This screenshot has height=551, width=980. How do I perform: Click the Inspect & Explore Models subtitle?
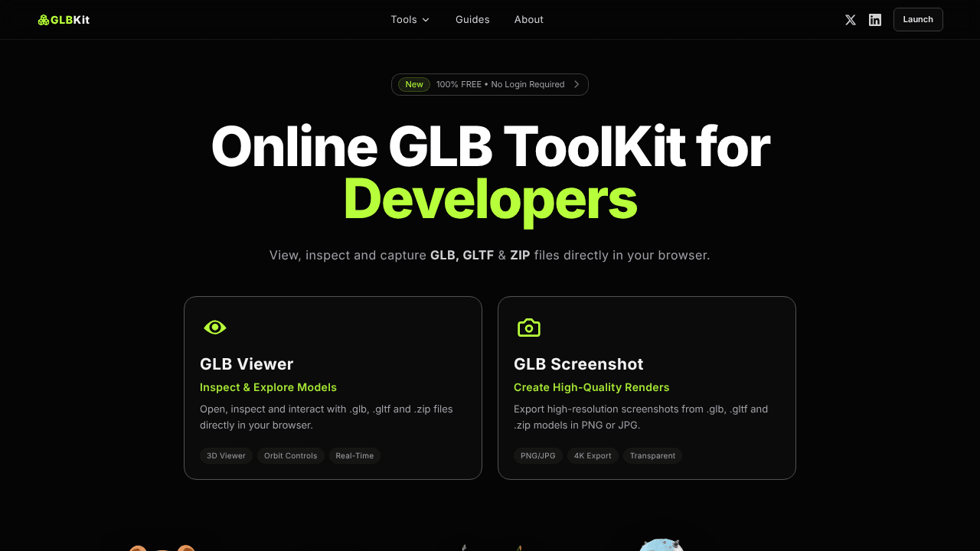coord(268,387)
